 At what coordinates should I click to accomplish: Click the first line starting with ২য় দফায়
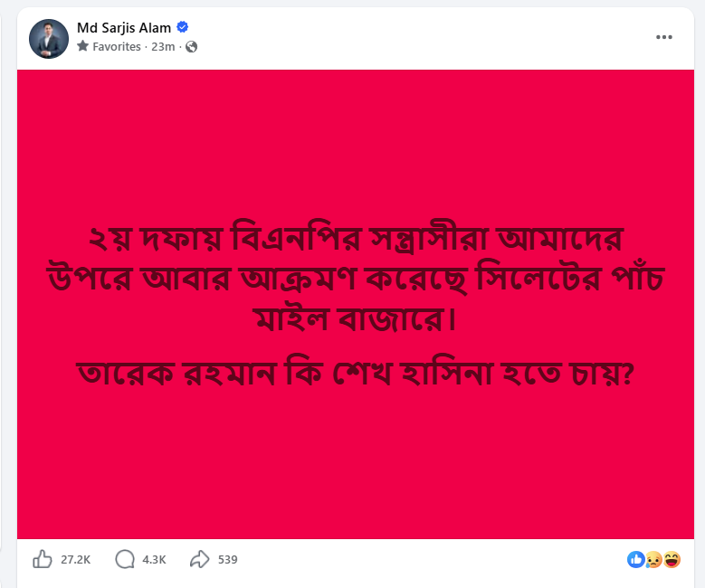pyautogui.click(x=355, y=238)
